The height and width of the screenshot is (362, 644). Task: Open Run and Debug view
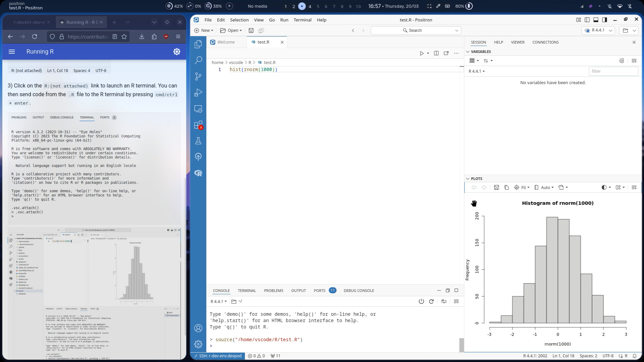[x=198, y=93]
